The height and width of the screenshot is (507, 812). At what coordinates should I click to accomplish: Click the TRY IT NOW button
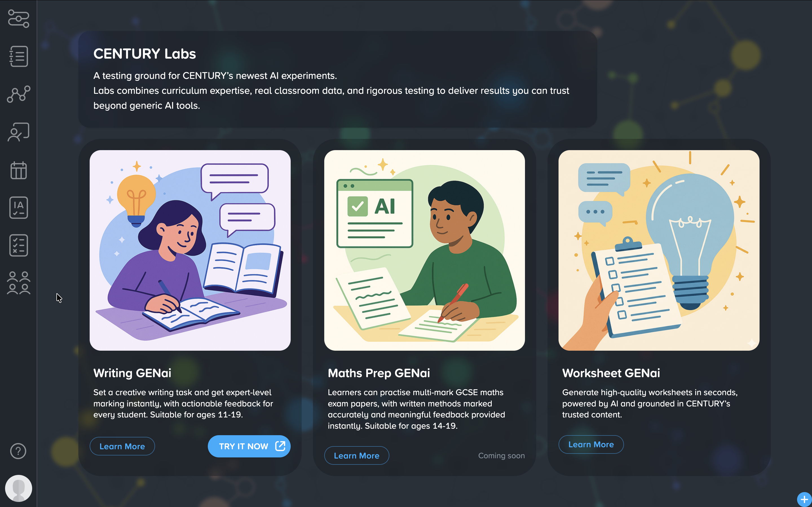point(249,446)
